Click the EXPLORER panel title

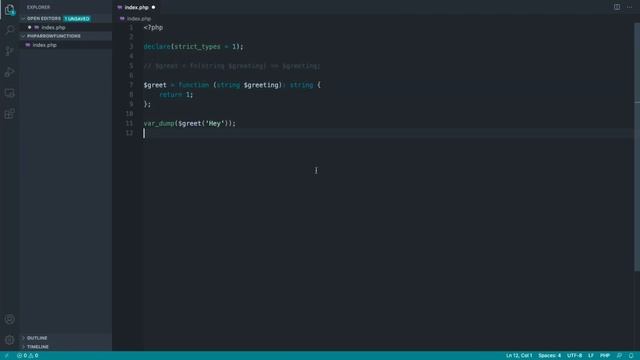coord(38,7)
